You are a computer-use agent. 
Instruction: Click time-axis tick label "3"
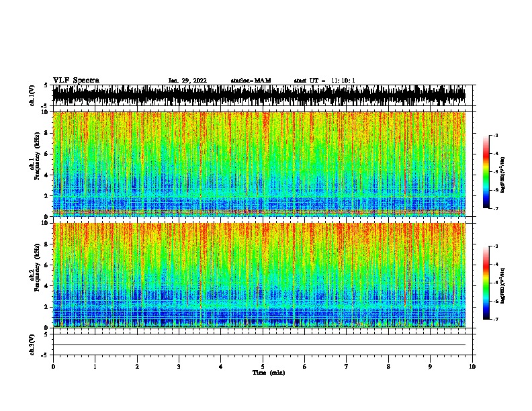pyautogui.click(x=179, y=367)
